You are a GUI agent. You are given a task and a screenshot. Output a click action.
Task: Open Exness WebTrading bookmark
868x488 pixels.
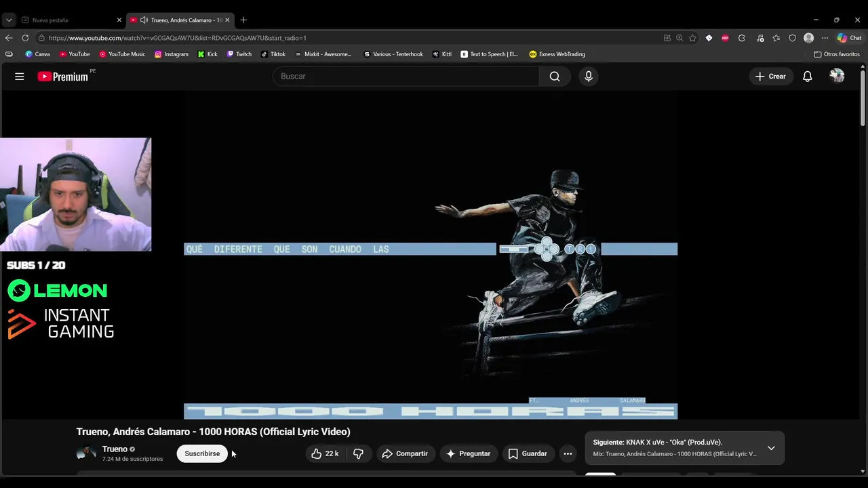tap(557, 54)
